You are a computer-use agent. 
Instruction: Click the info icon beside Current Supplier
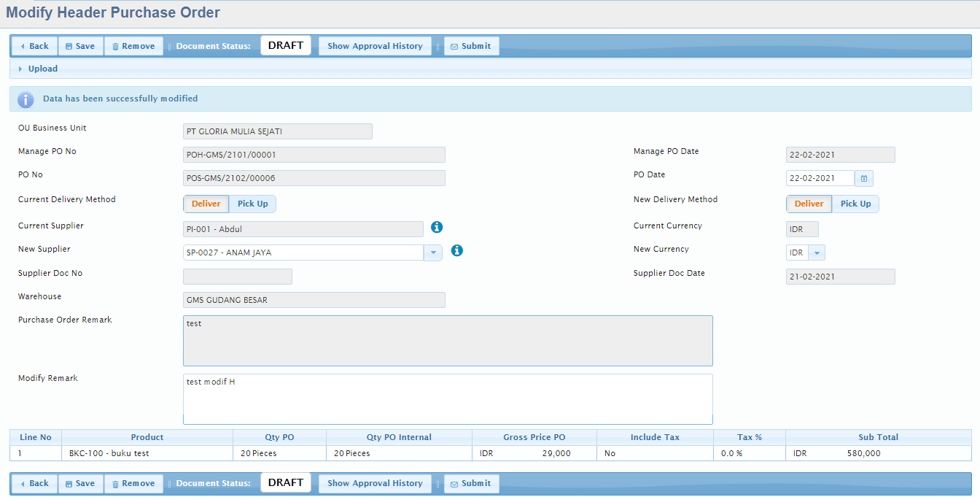click(437, 227)
